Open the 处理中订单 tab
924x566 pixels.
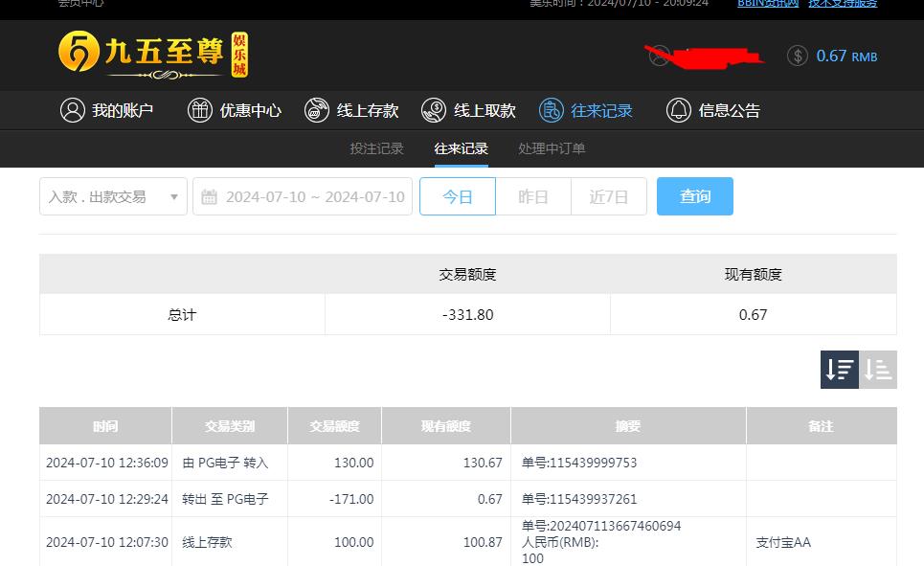pyautogui.click(x=551, y=148)
